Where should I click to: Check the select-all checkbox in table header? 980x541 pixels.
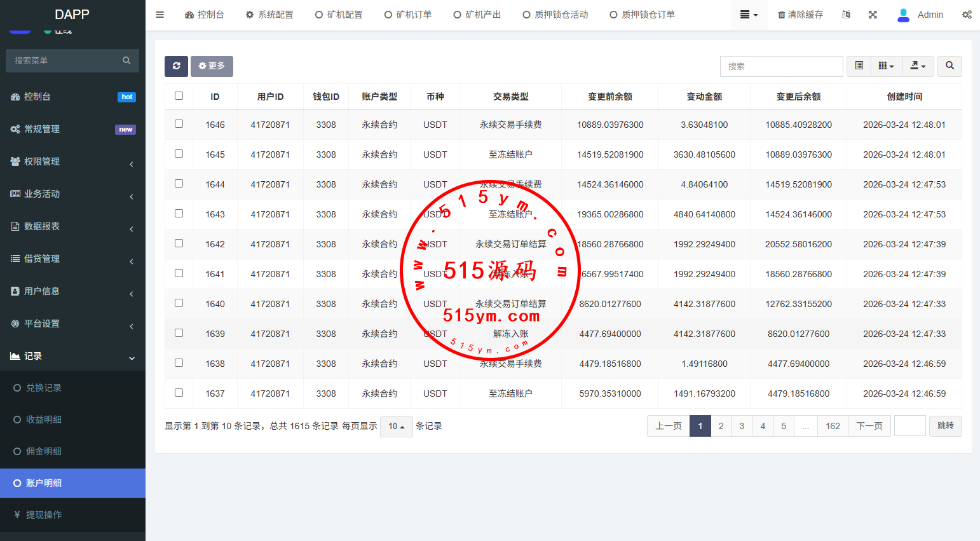179,96
